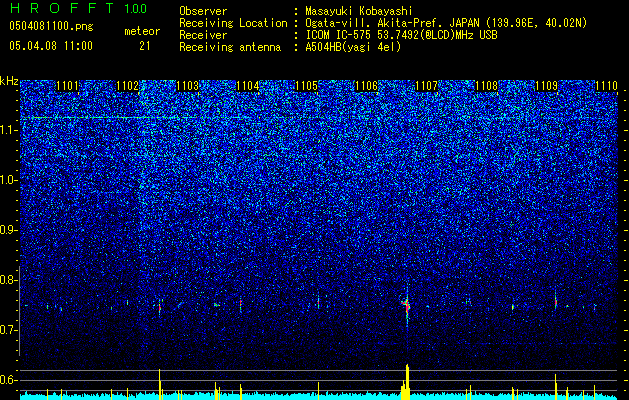Viewport: 629px width, 400px height.
Task: Select the file name 0504081100.png
Action: pyautogui.click(x=51, y=27)
